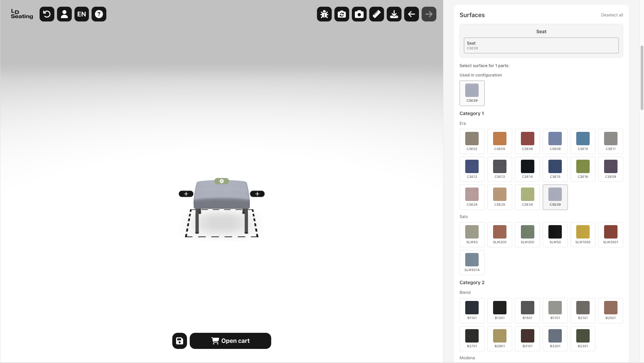This screenshot has width=644, height=363.
Task: Toggle the ruler measurement tool
Action: pos(377,14)
